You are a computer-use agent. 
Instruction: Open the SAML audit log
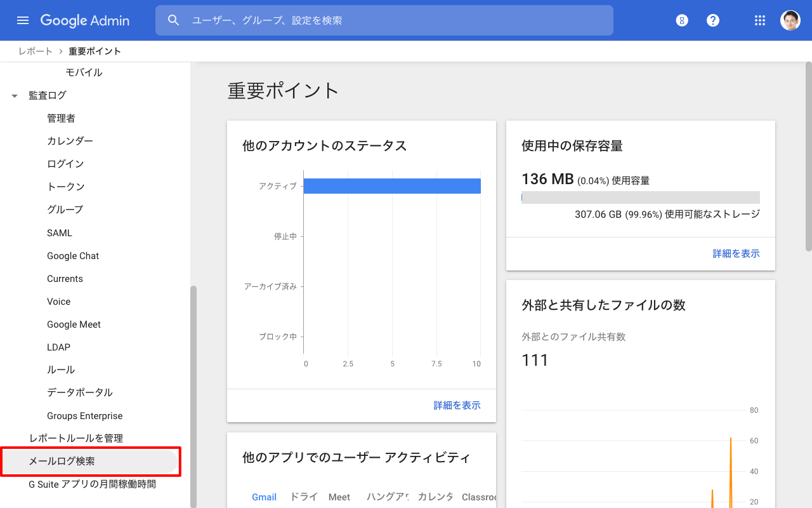60,233
